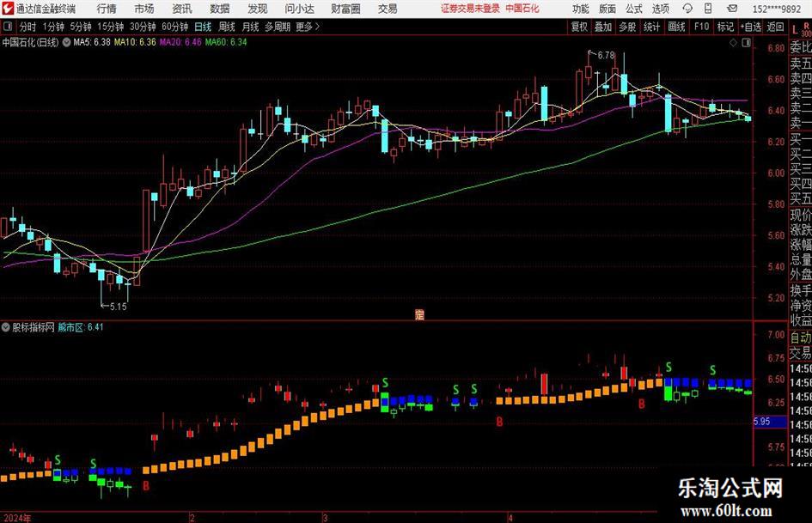Click the 返回 back button
The width and height of the screenshot is (812, 523).
[x=775, y=27]
